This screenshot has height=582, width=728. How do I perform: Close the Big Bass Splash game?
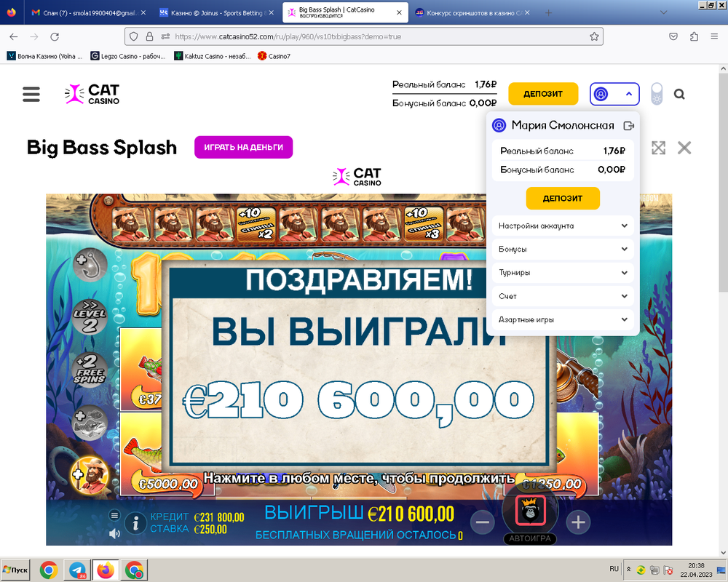pyautogui.click(x=684, y=148)
